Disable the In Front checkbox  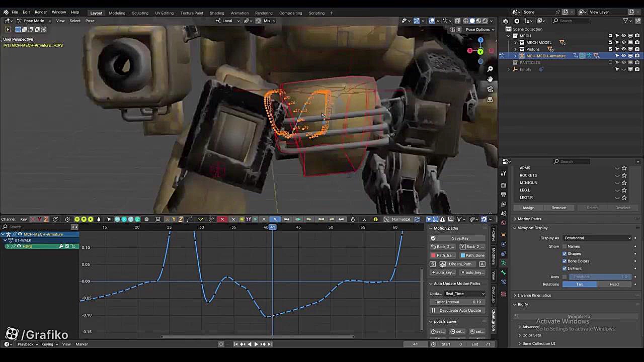(565, 268)
